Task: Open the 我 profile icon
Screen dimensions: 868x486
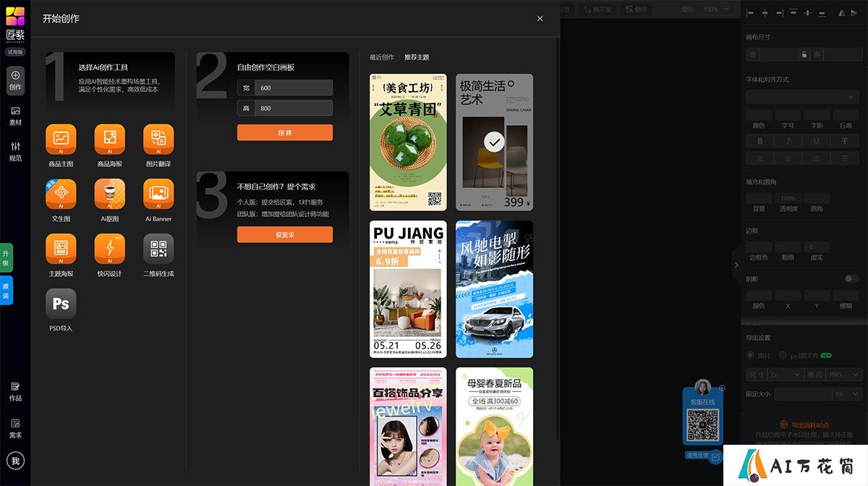Action: pos(15,461)
